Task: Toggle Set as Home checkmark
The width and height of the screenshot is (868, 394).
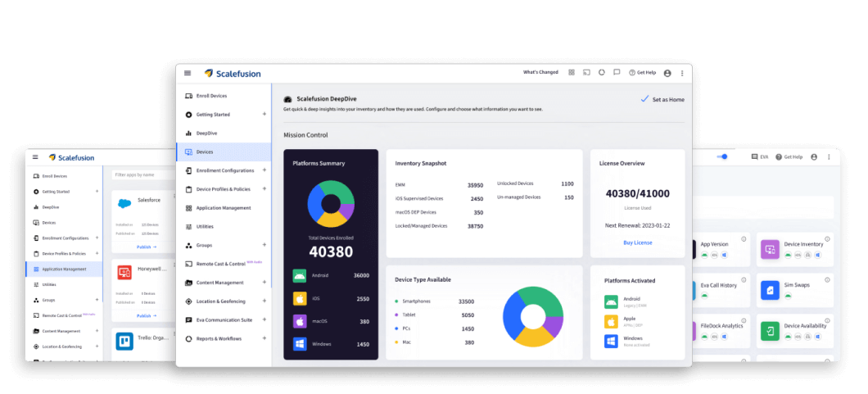Action: point(644,99)
